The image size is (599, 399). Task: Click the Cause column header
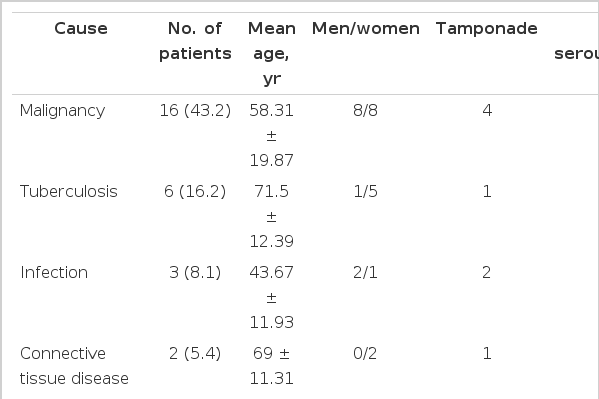click(x=81, y=29)
